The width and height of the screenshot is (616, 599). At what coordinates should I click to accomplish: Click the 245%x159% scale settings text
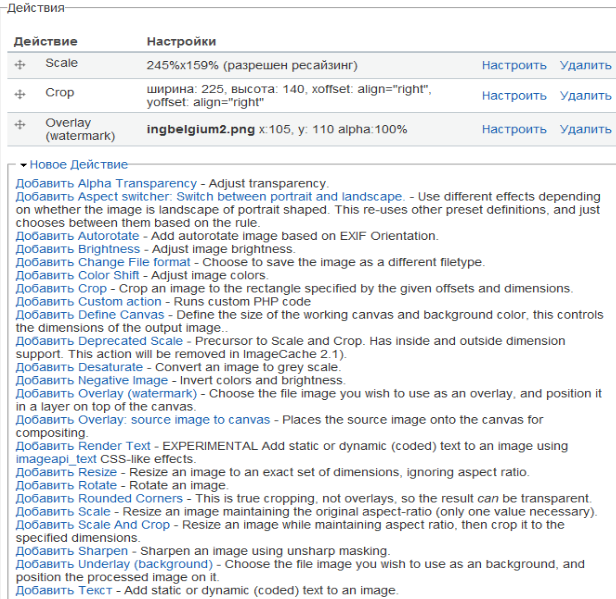pos(252,65)
